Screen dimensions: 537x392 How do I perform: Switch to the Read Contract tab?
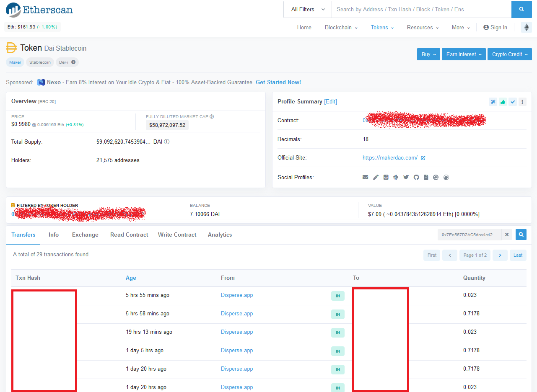click(x=129, y=235)
